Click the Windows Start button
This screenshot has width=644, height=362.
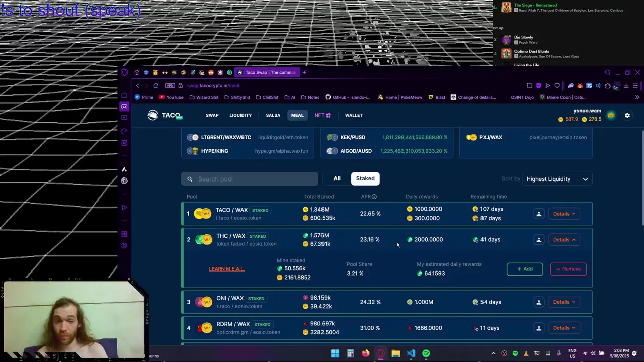335,353
